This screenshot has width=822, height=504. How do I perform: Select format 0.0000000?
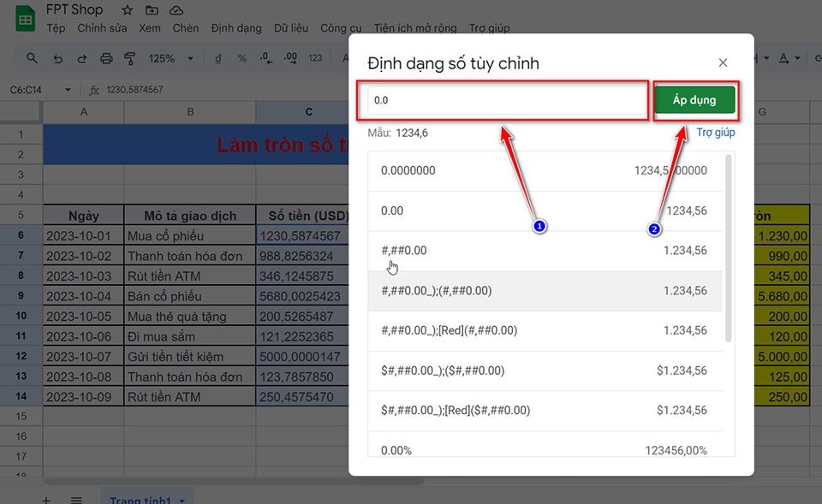coord(545,170)
